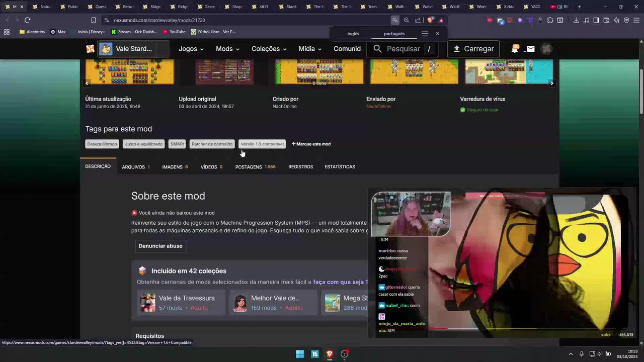The width and height of the screenshot is (644, 362).
Task: Switch to the VÍDEOS tab
Action: click(211, 167)
